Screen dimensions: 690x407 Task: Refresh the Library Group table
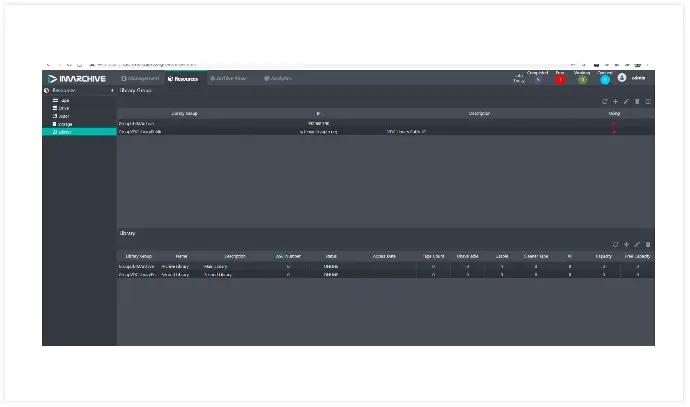tap(604, 101)
